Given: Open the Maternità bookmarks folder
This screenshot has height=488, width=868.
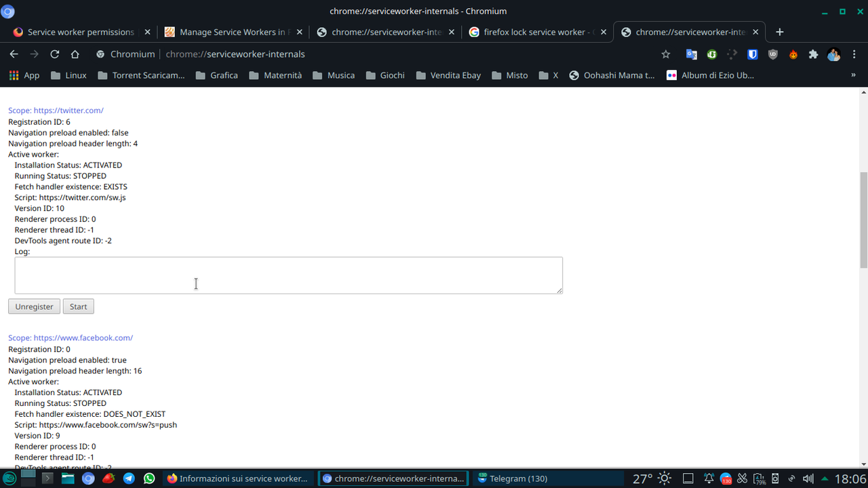Looking at the screenshot, I should pyautogui.click(x=275, y=75).
